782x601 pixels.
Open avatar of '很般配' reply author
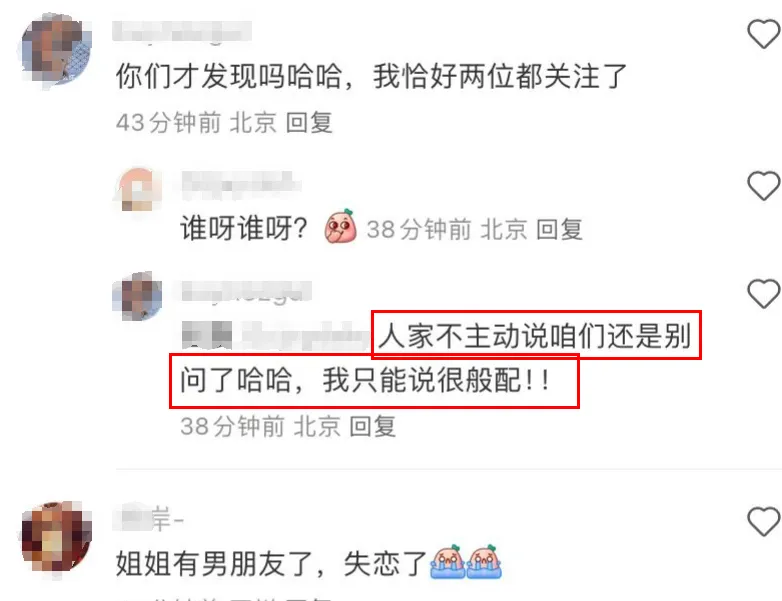point(138,296)
